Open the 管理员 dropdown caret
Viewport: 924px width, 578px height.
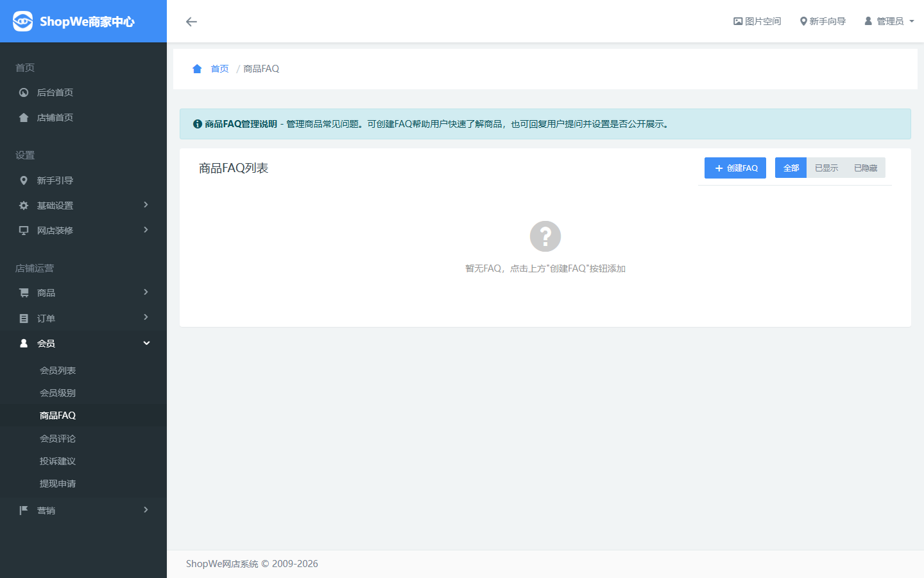912,21
